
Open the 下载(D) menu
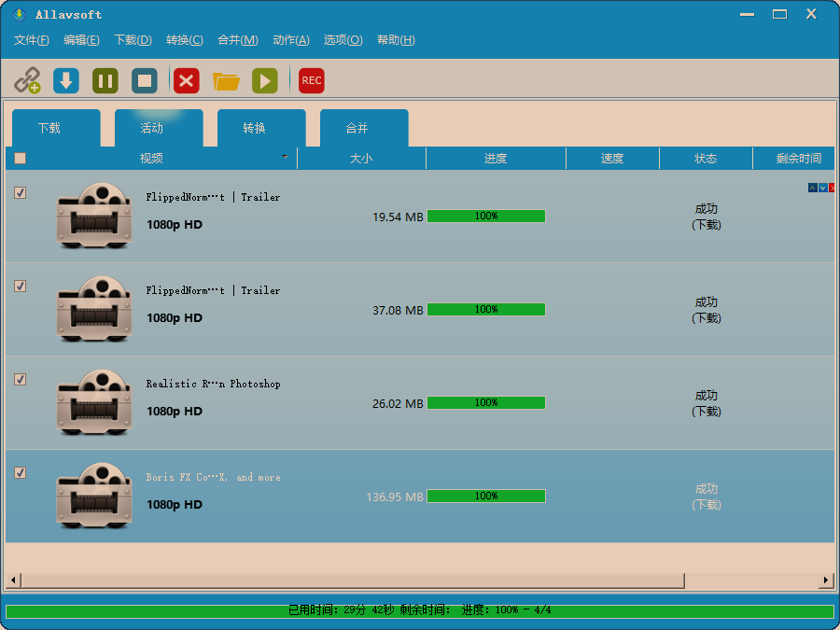click(x=133, y=40)
